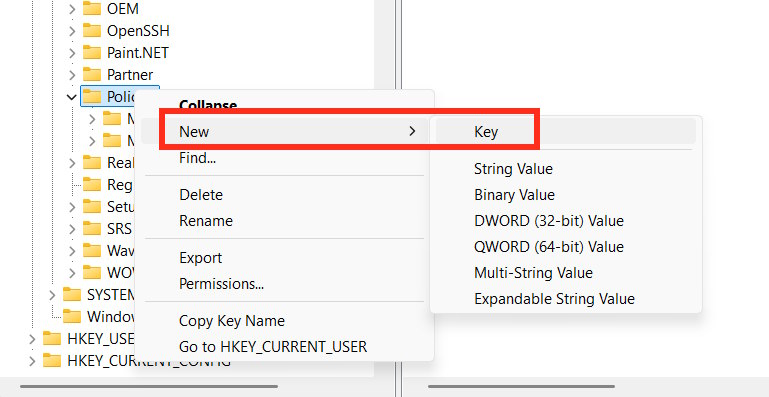
Task: Expand the Partner registry key
Action: pos(72,75)
